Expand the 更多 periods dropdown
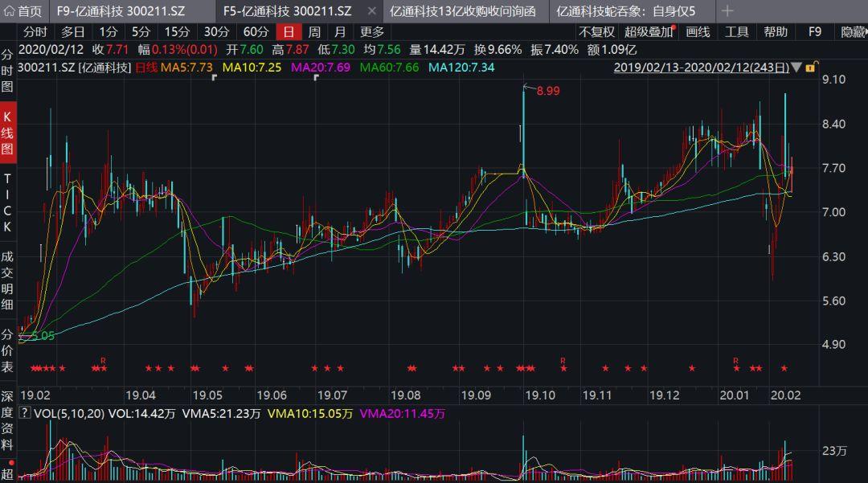The width and height of the screenshot is (868, 483). point(371,32)
